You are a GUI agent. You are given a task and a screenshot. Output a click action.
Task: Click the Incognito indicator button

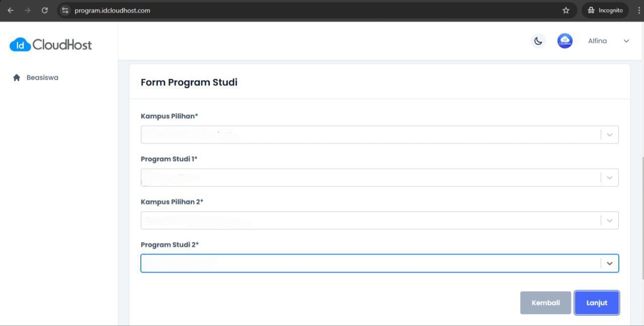coord(605,10)
